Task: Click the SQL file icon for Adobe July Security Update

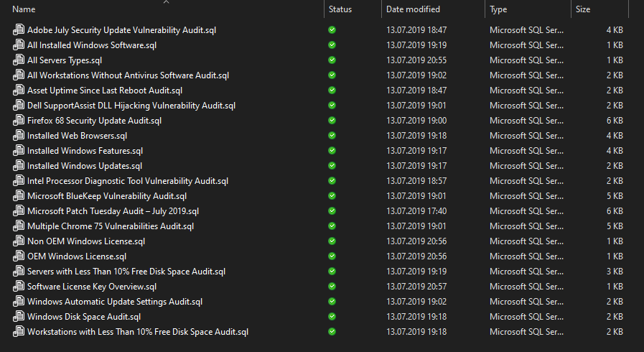Action: tap(19, 30)
